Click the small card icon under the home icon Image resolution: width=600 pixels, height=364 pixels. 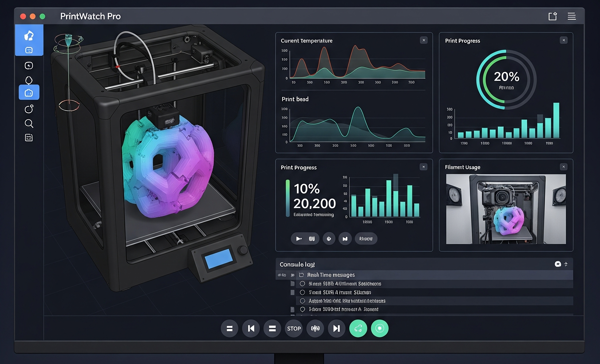tap(29, 50)
